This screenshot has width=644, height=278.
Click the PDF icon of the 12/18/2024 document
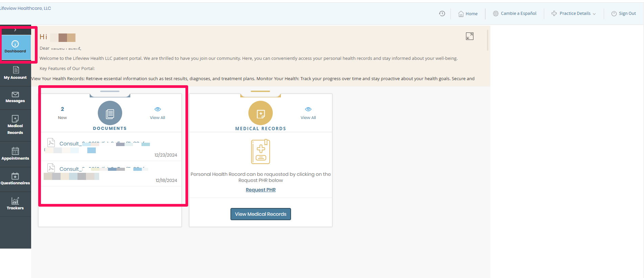pos(51,168)
